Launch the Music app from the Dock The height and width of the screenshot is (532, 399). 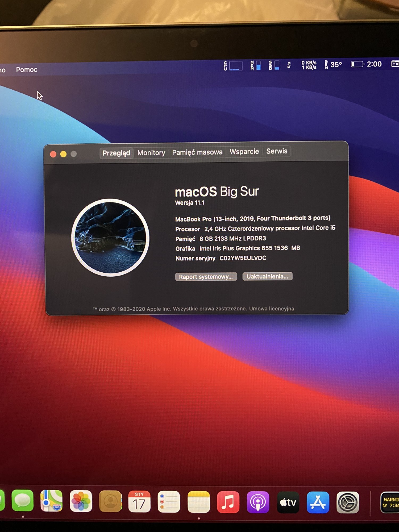click(228, 502)
